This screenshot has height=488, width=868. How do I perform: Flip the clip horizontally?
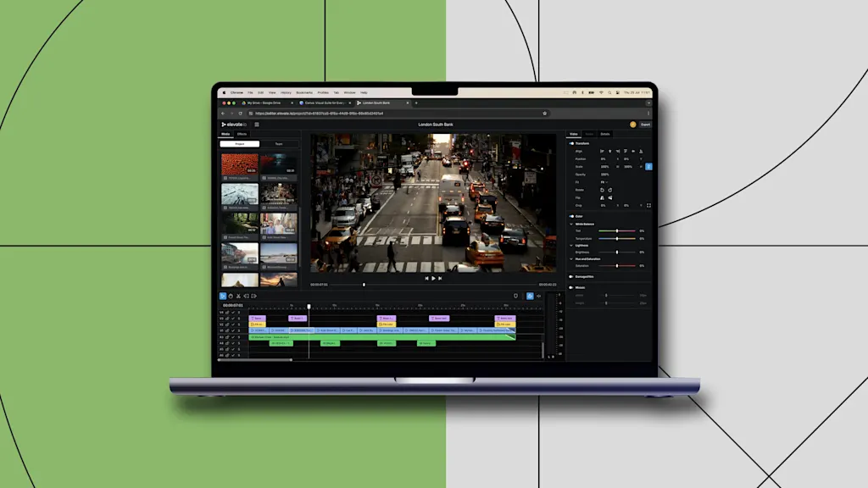[x=602, y=197]
